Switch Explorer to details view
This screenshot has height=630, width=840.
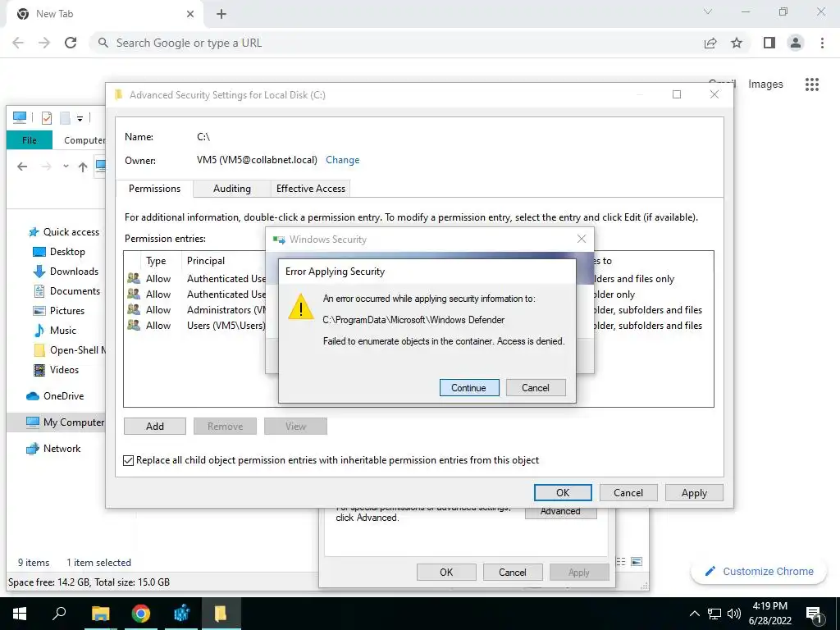tap(620, 561)
